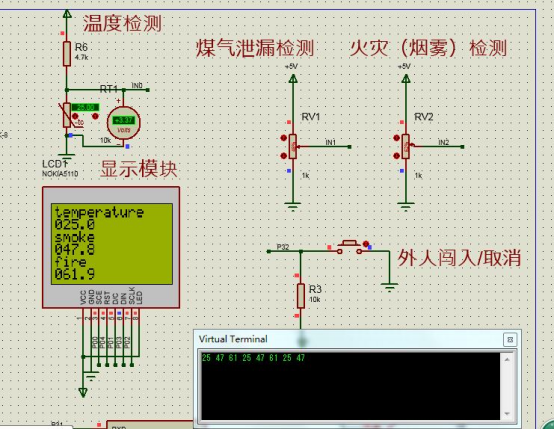The width and height of the screenshot is (554, 429).
Task: Click the R3 reference label
Action: (x=315, y=289)
